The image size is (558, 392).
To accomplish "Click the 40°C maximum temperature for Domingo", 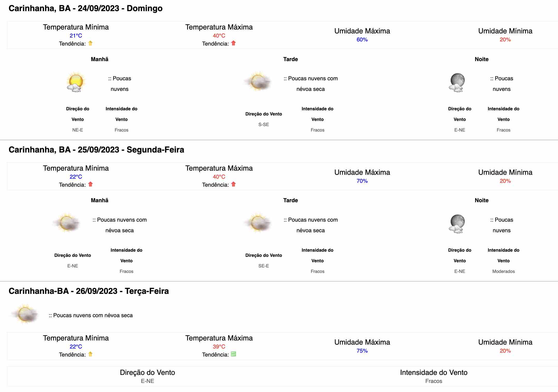I will tap(219, 36).
